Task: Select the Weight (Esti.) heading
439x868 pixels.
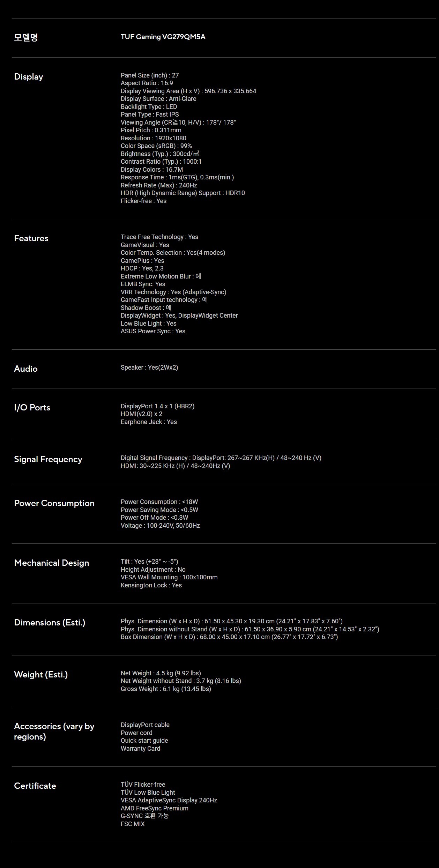Action: pyautogui.click(x=41, y=675)
